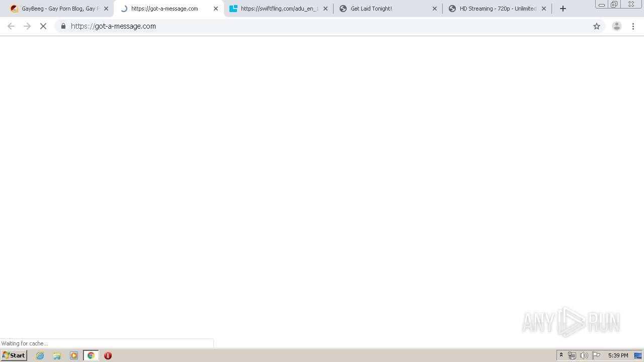Select the Chrome taskbar button
The image size is (644, 362).
[x=91, y=355]
